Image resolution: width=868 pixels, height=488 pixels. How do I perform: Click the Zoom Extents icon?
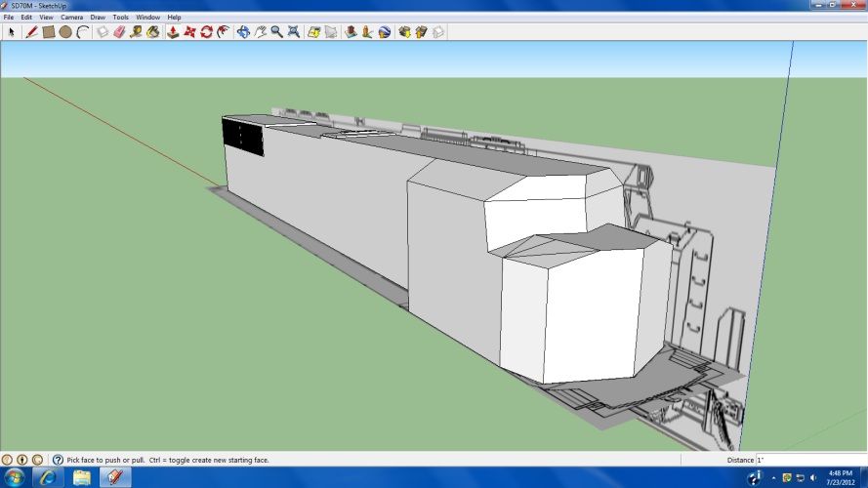(294, 32)
